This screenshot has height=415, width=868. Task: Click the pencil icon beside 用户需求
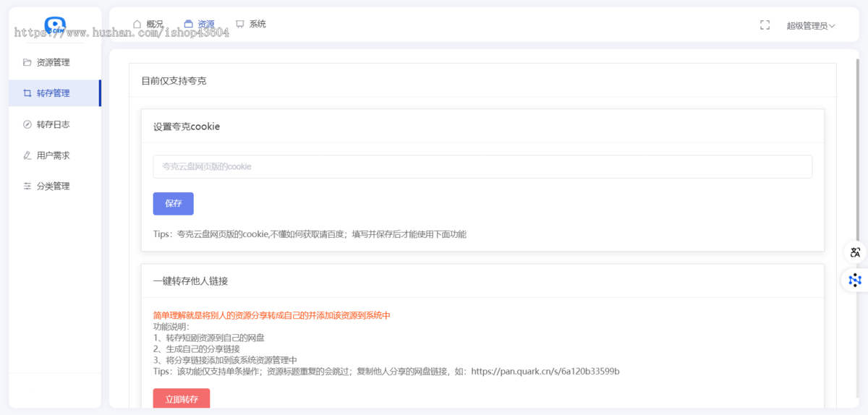pos(27,155)
